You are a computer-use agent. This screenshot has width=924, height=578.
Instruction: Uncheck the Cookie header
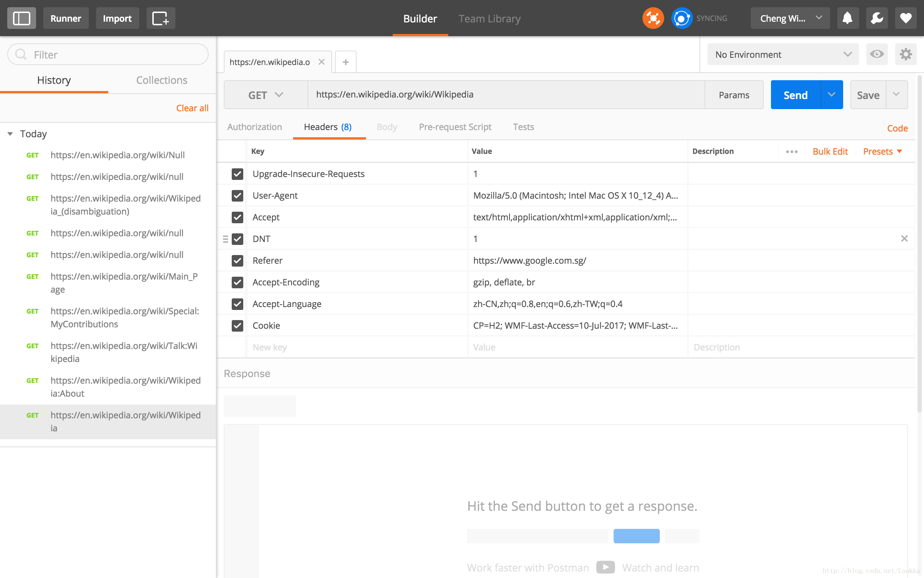pyautogui.click(x=237, y=326)
